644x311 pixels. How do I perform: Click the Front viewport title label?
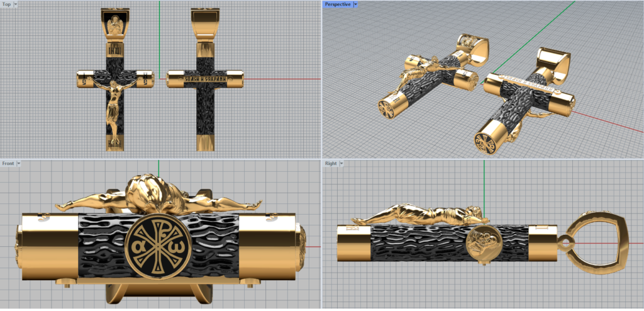coord(8,163)
